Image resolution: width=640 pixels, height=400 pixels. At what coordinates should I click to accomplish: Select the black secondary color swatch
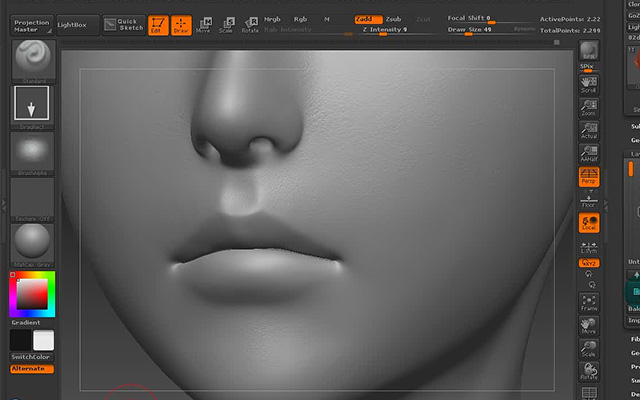point(20,340)
